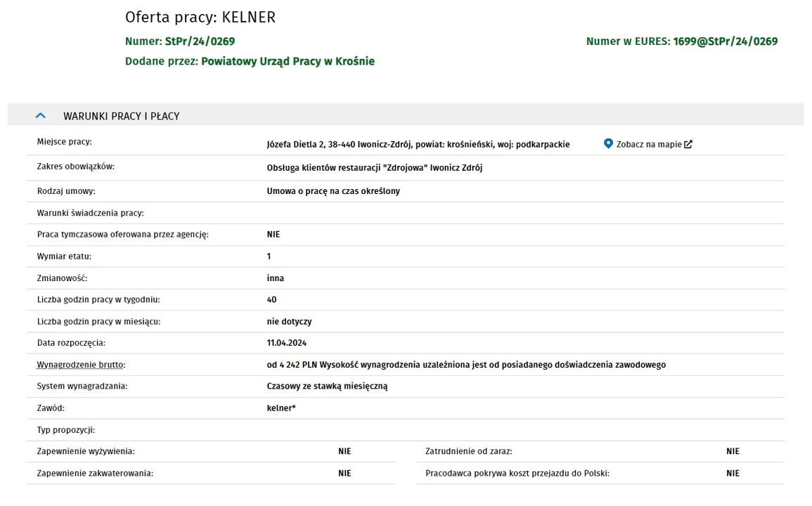Click the NIE value for Zapewnienie wyżywienia
Screen dimensions: 812x506
pos(344,451)
